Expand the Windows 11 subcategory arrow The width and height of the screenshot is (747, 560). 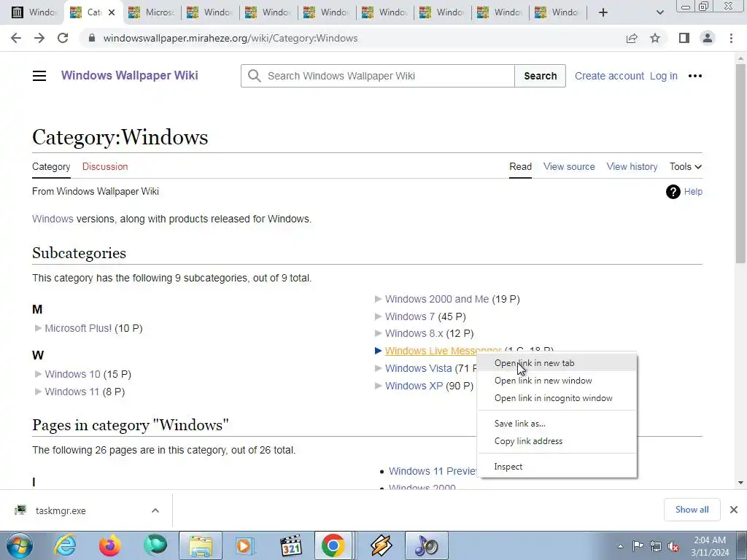point(39,392)
